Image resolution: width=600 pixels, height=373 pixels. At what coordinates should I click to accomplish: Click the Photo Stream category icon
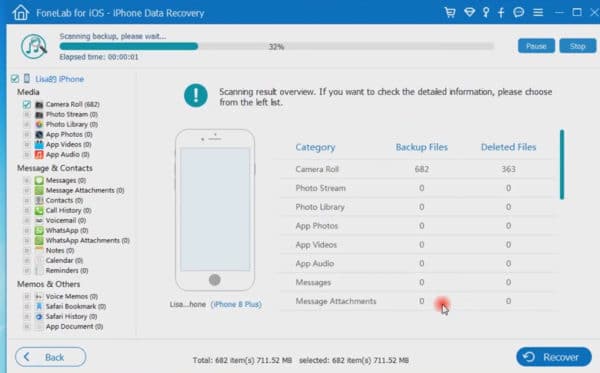point(39,114)
